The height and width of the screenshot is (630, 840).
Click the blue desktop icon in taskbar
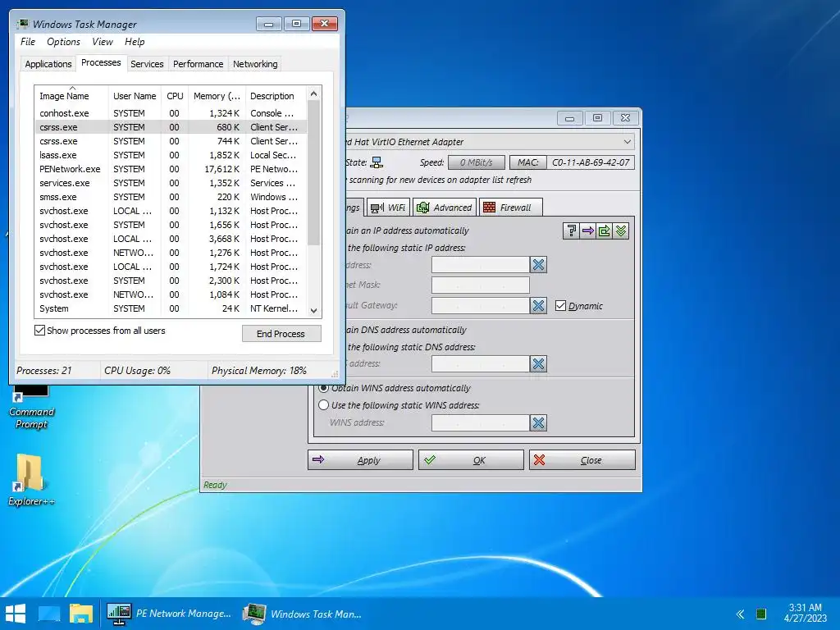pos(48,614)
